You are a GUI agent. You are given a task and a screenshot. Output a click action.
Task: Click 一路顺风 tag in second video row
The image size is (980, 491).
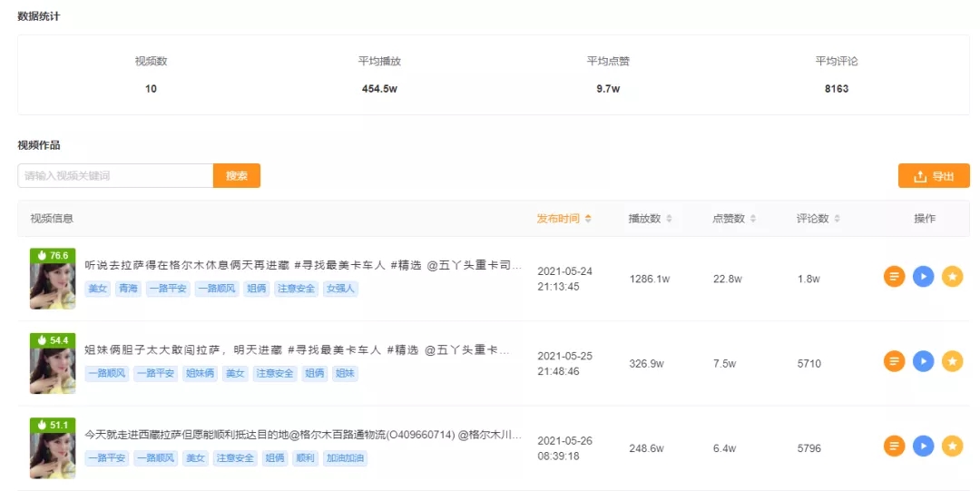coord(107,373)
